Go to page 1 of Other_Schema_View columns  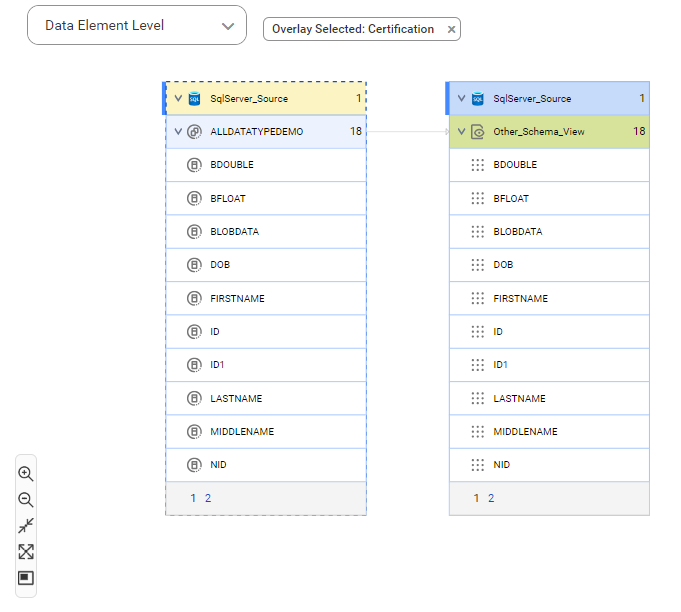pos(476,498)
